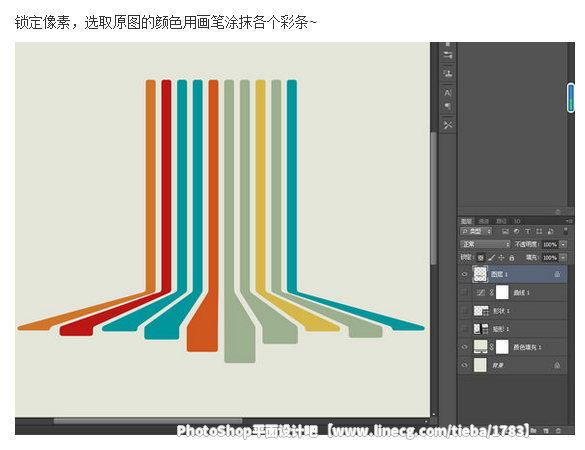The height and width of the screenshot is (450, 585).
Task: Click the 背景 layer thumbnail
Action: [481, 365]
